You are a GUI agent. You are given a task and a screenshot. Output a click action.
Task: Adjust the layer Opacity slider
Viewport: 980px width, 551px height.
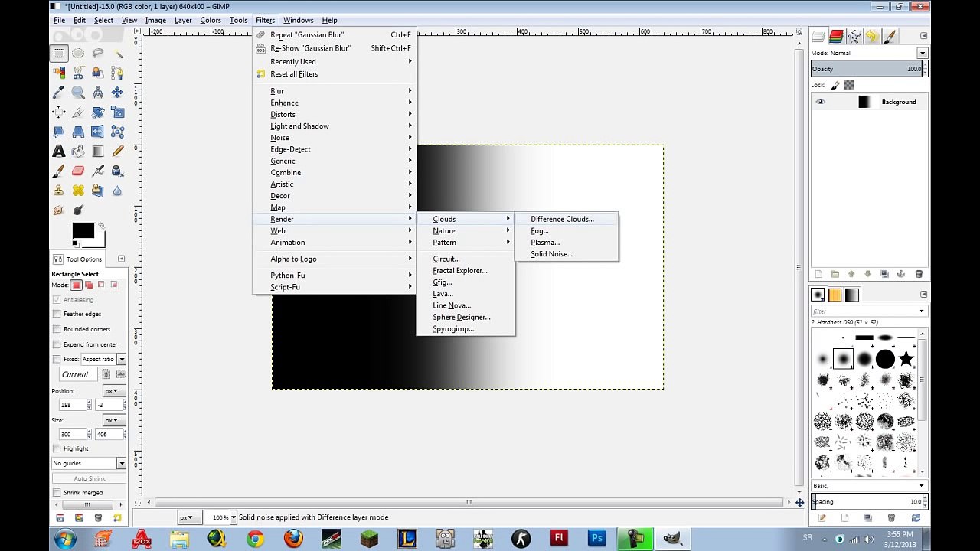tap(868, 69)
